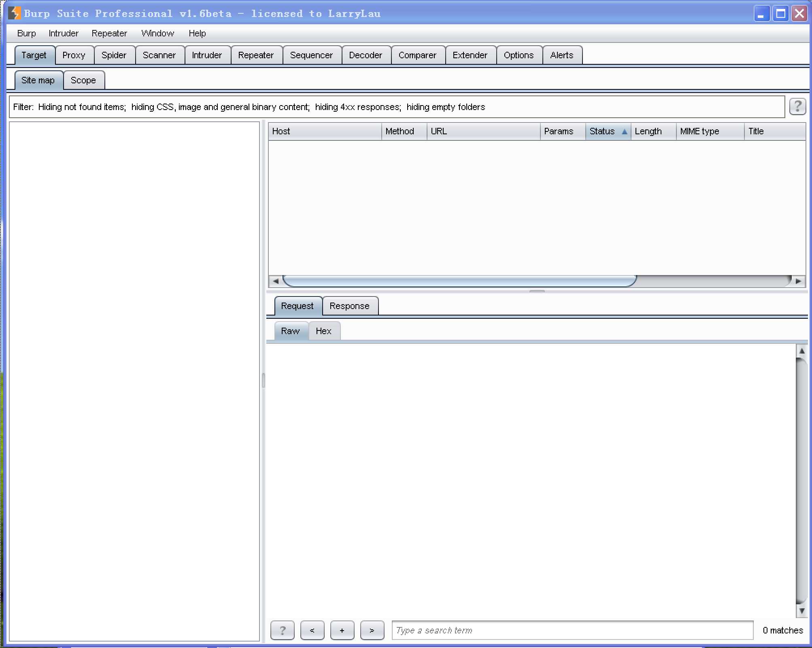
Task: Sort by the Params column header
Action: [x=563, y=131]
